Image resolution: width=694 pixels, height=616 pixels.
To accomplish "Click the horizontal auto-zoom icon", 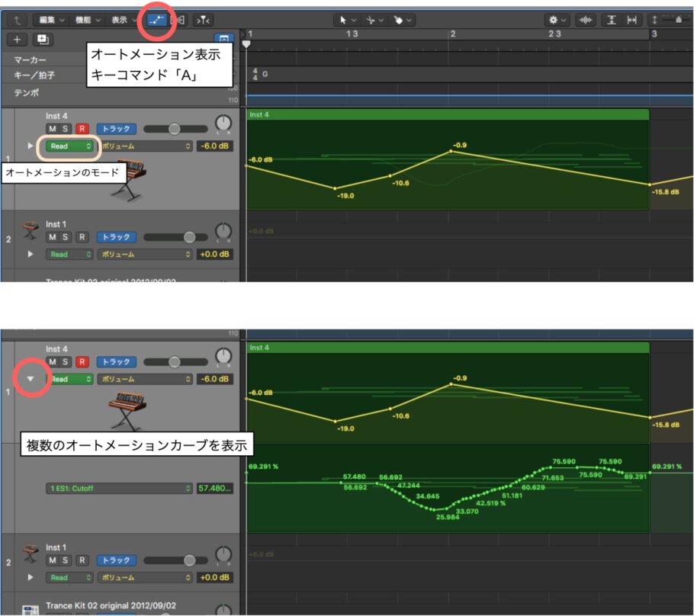I will 632,19.
